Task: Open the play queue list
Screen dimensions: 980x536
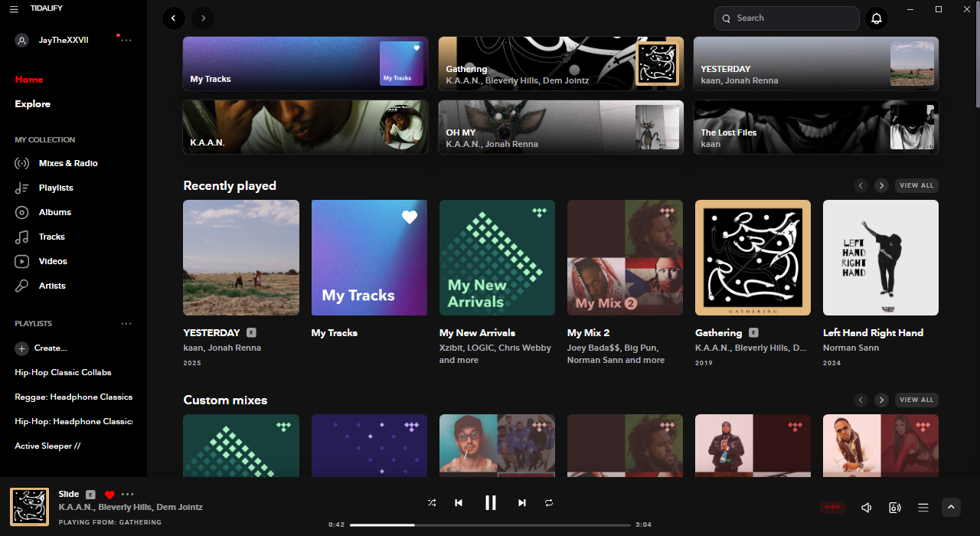Action: coord(923,508)
